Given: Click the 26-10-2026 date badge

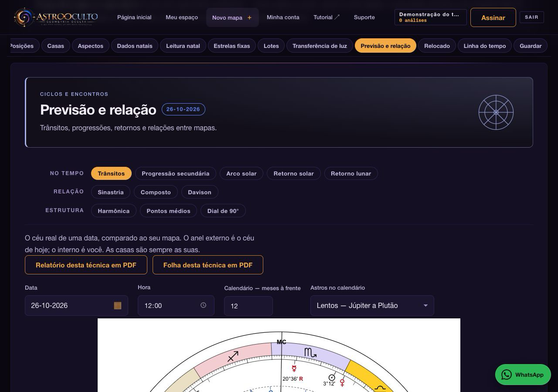Looking at the screenshot, I should pyautogui.click(x=183, y=109).
